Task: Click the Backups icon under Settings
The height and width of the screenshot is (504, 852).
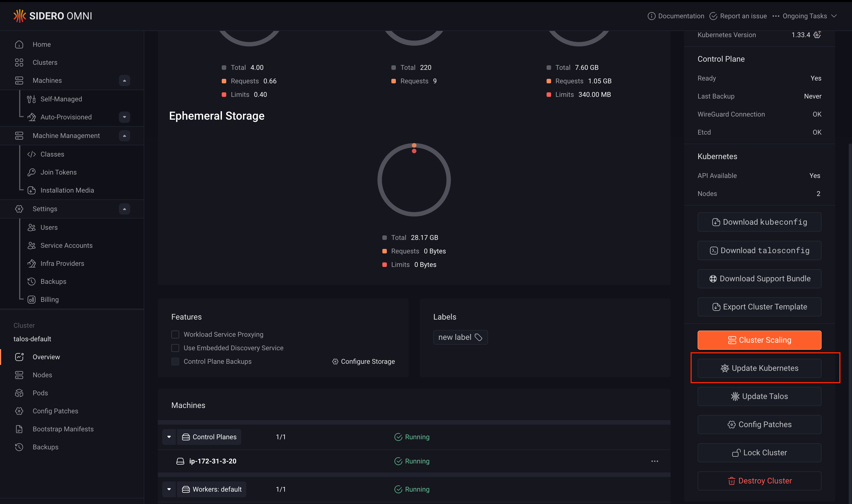Action: 32,282
